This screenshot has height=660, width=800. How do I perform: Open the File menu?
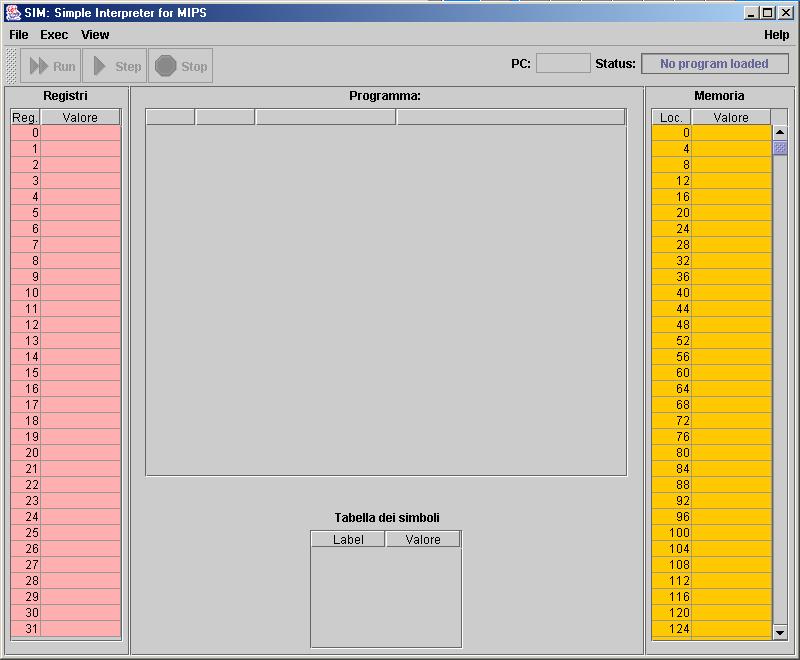19,35
